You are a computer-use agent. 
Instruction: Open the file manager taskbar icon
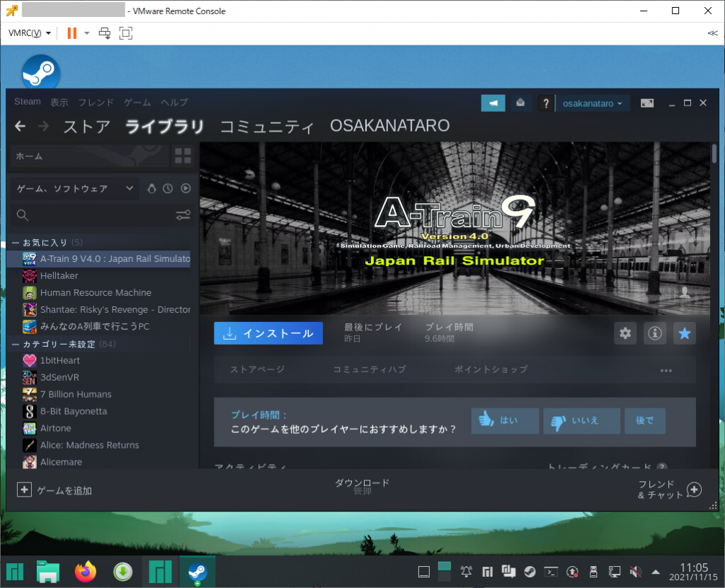[48, 572]
